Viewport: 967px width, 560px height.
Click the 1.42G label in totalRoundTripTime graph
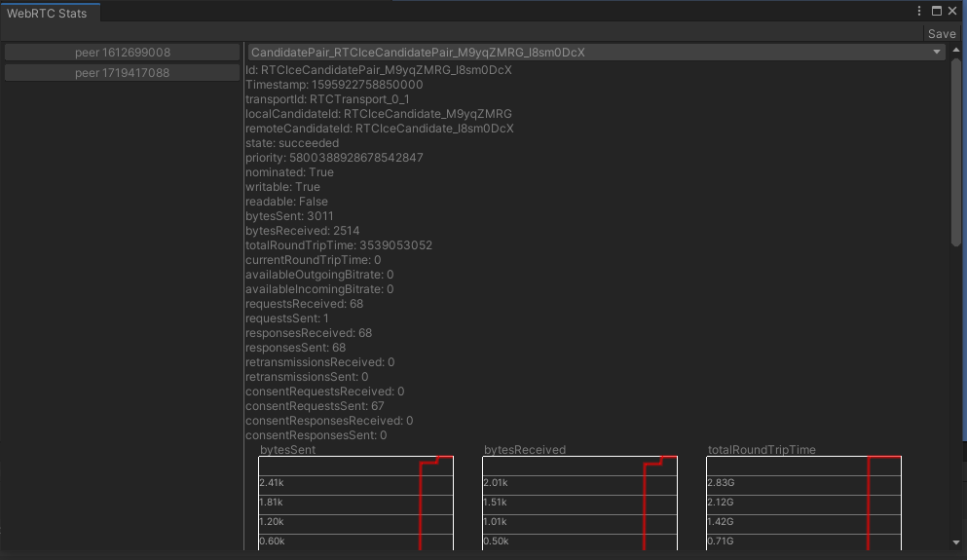[721, 522]
